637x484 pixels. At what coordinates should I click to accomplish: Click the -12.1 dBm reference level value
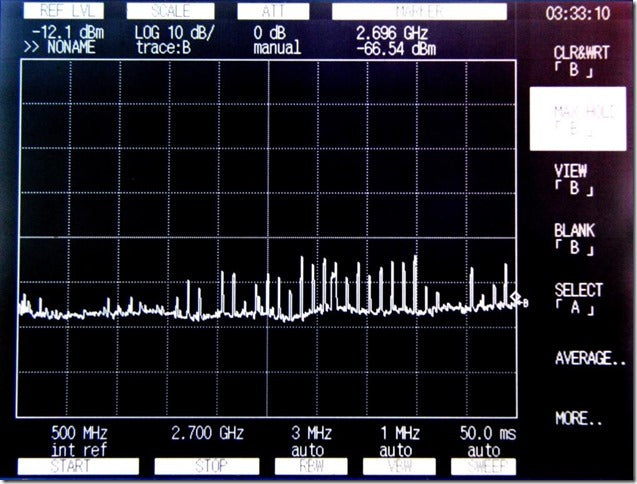tap(62, 33)
